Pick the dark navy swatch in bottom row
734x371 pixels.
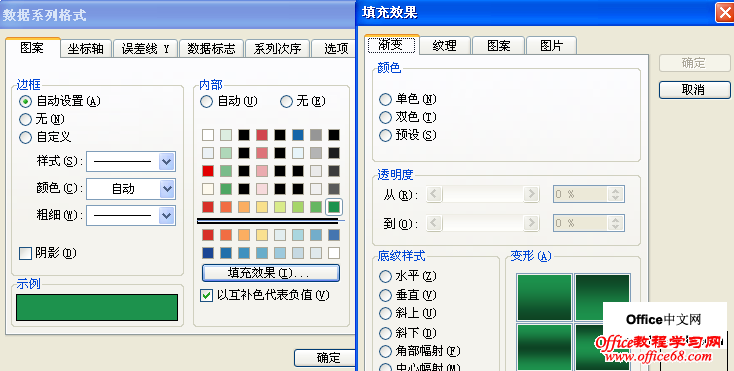[x=208, y=253]
